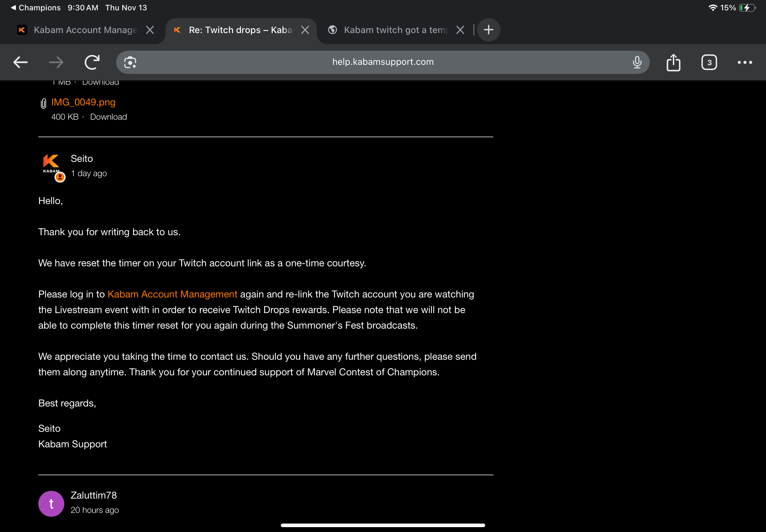The height and width of the screenshot is (532, 766).
Task: Tap the browser back arrow
Action: [20, 62]
